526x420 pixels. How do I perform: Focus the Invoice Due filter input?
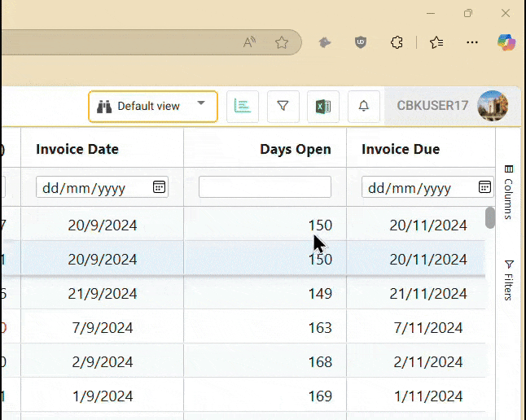pos(427,187)
